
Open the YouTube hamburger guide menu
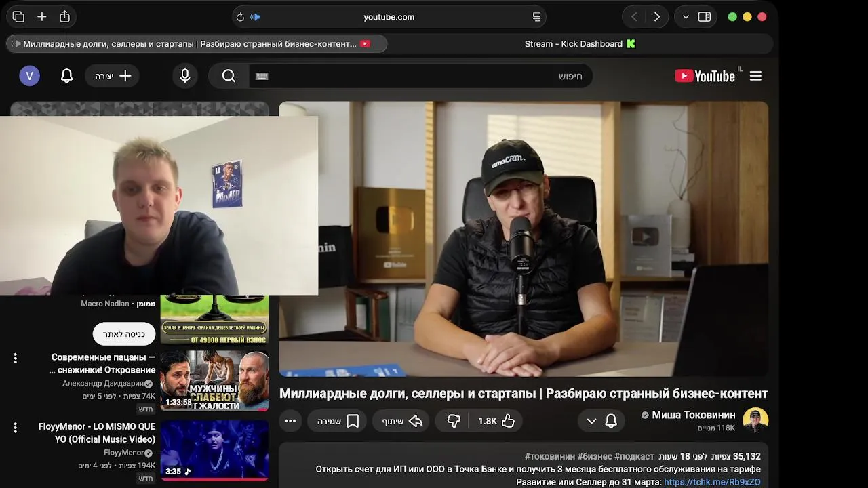(x=755, y=76)
